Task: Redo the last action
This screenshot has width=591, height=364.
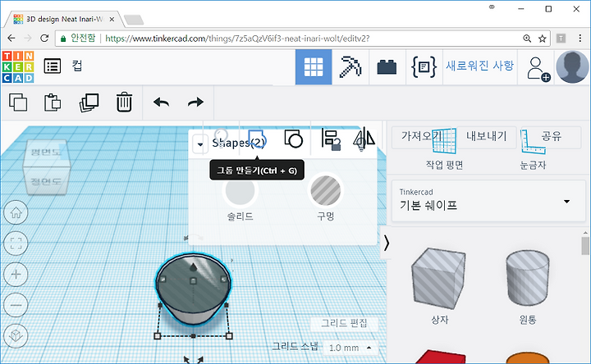Action: 195,102
